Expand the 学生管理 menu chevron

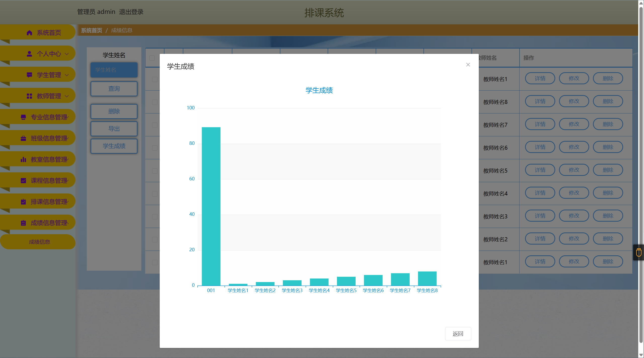click(x=67, y=75)
